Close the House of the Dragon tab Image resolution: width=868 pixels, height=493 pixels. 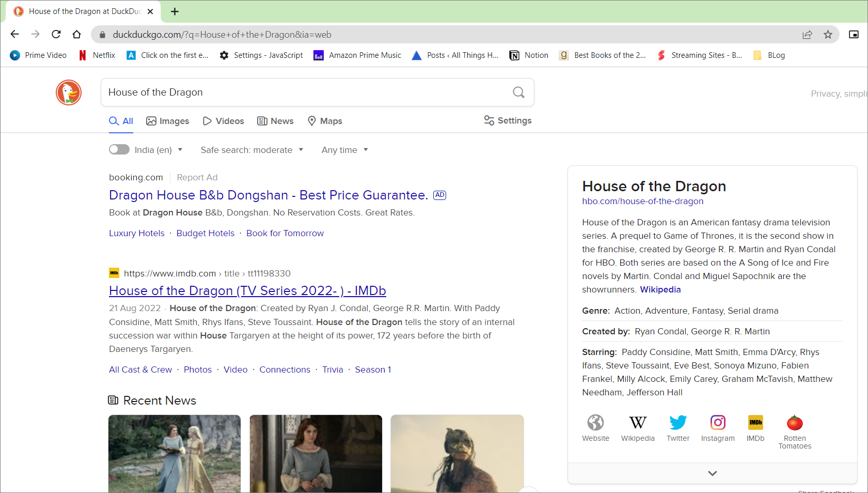(150, 11)
